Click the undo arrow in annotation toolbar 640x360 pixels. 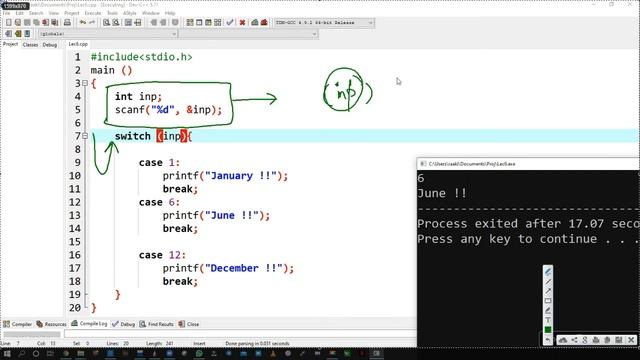point(548,340)
